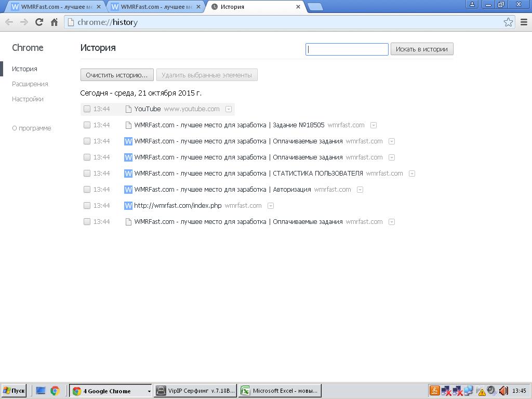Tick the checkbox for the YouTube entry
Image resolution: width=532 pixels, height=399 pixels.
click(x=87, y=109)
